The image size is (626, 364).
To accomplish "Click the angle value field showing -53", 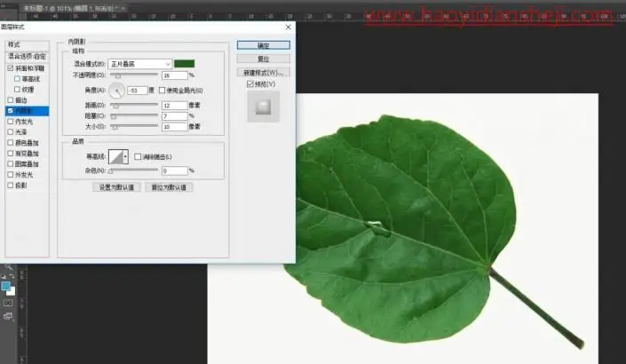I will coord(138,91).
